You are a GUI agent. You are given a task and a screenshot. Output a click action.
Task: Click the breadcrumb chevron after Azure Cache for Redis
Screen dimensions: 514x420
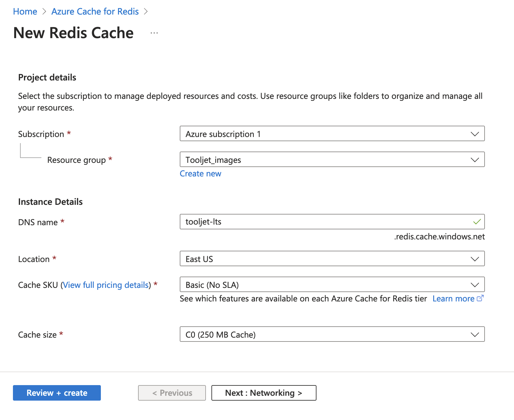(146, 12)
